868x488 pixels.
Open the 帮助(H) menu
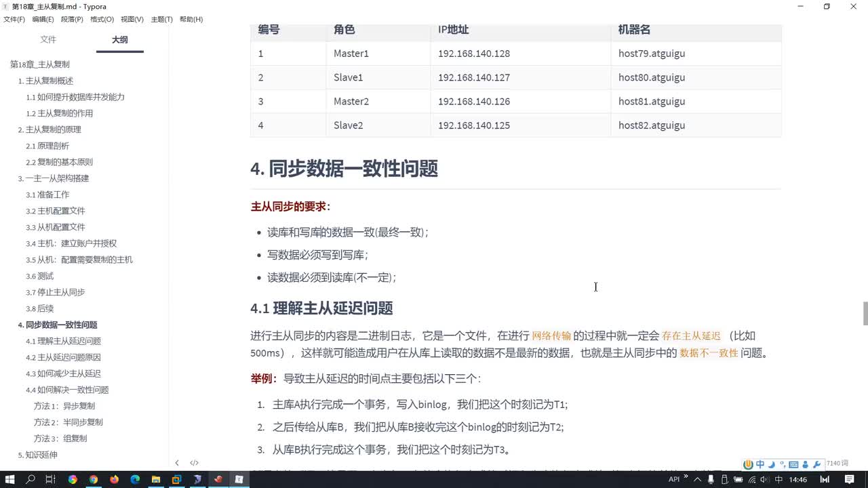191,19
